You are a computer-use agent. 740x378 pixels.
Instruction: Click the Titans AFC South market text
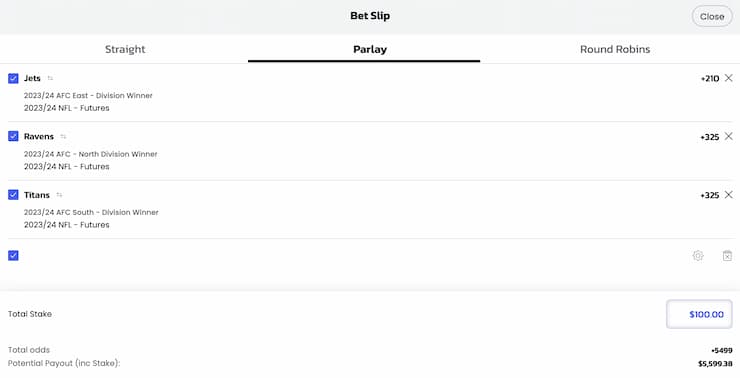(x=91, y=212)
